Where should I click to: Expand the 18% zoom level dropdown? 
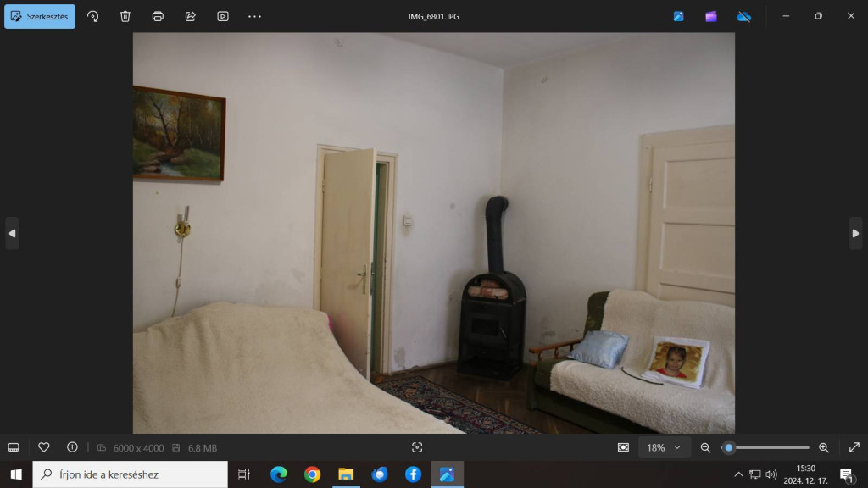[664, 447]
